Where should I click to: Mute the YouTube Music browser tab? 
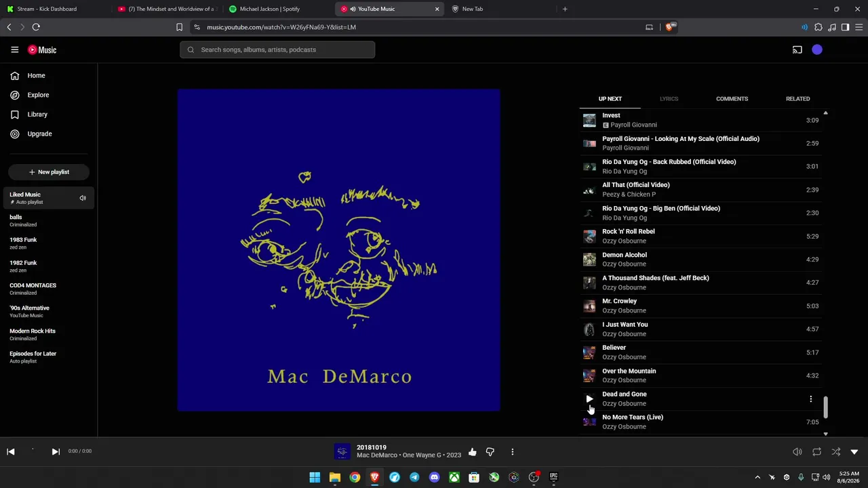tap(353, 9)
